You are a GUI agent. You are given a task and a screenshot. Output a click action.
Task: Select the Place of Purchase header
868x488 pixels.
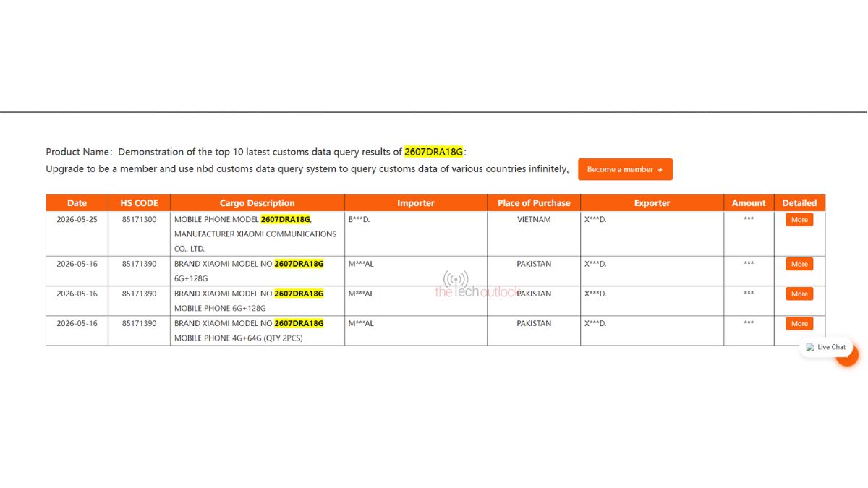[534, 203]
